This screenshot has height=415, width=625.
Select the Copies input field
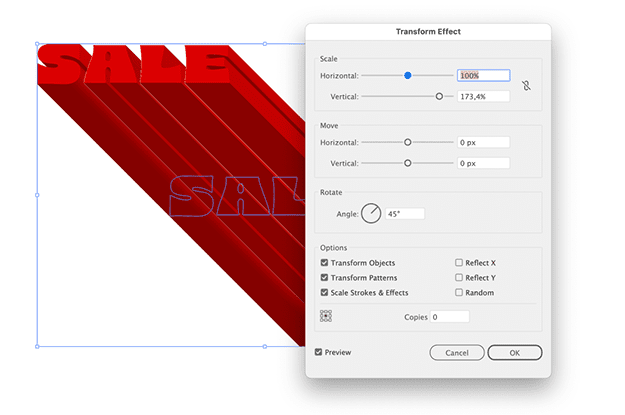pyautogui.click(x=450, y=317)
